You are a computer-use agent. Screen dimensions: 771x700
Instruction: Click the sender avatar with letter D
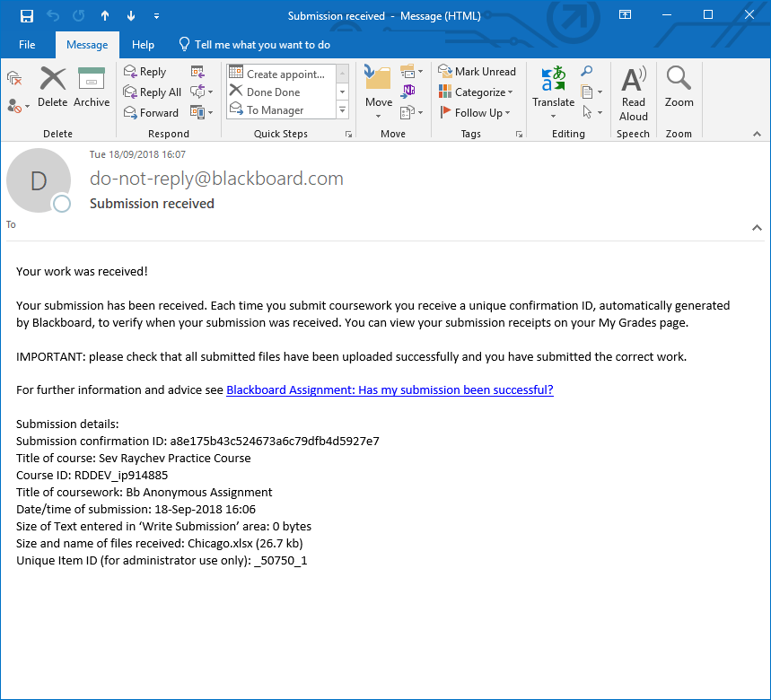(39, 180)
